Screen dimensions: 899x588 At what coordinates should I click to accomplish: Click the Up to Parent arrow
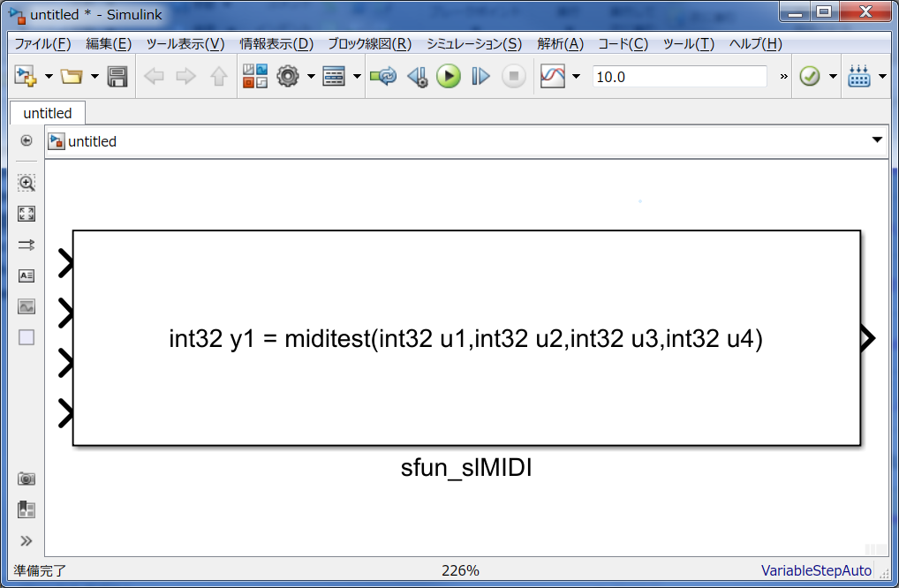pos(218,76)
